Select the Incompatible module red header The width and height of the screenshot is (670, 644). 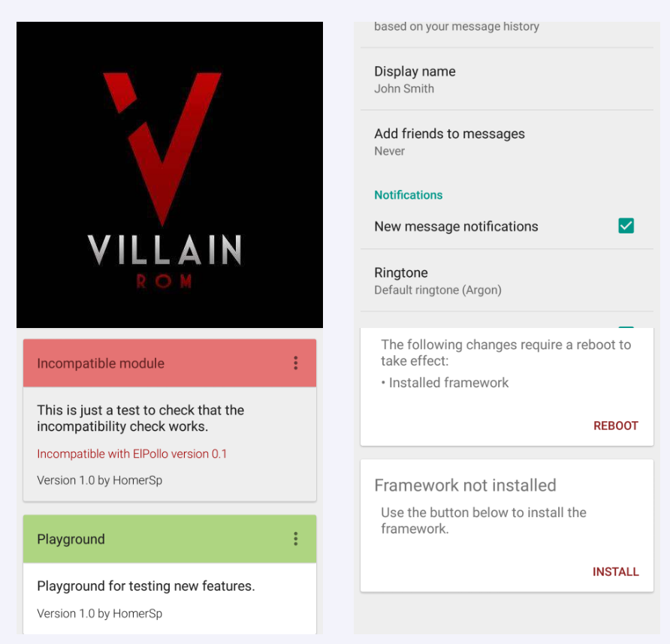pyautogui.click(x=170, y=363)
